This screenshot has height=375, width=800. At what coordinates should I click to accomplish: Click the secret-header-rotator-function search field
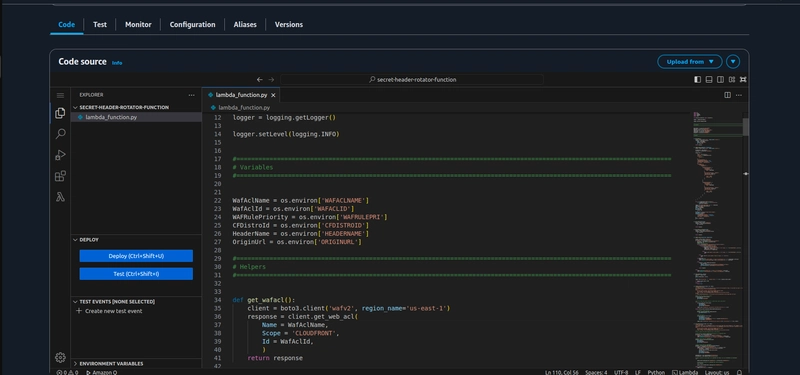click(x=412, y=80)
